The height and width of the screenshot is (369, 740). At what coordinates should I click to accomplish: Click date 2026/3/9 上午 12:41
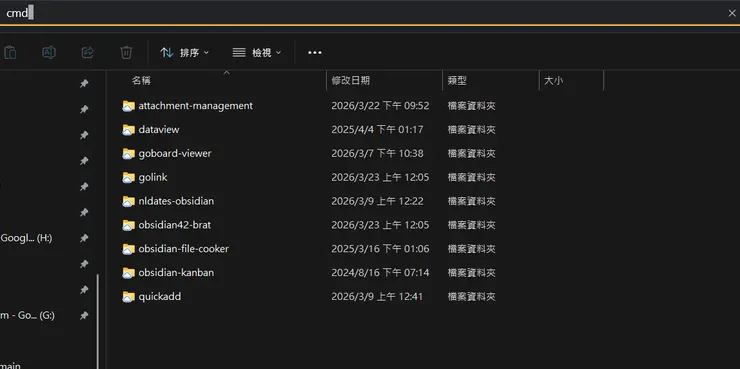(377, 296)
